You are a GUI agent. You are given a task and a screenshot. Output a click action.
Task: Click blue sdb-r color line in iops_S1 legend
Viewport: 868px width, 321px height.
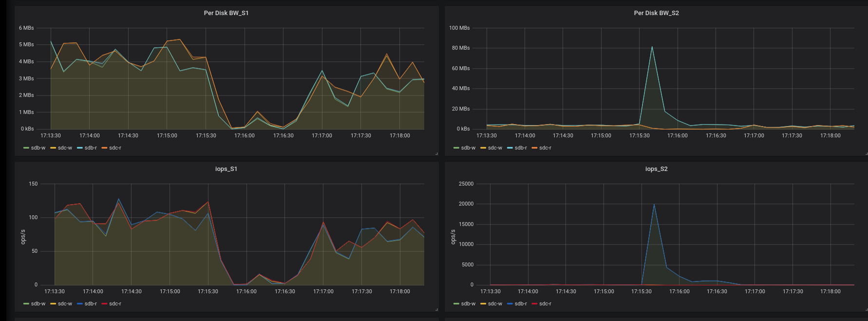(80, 304)
